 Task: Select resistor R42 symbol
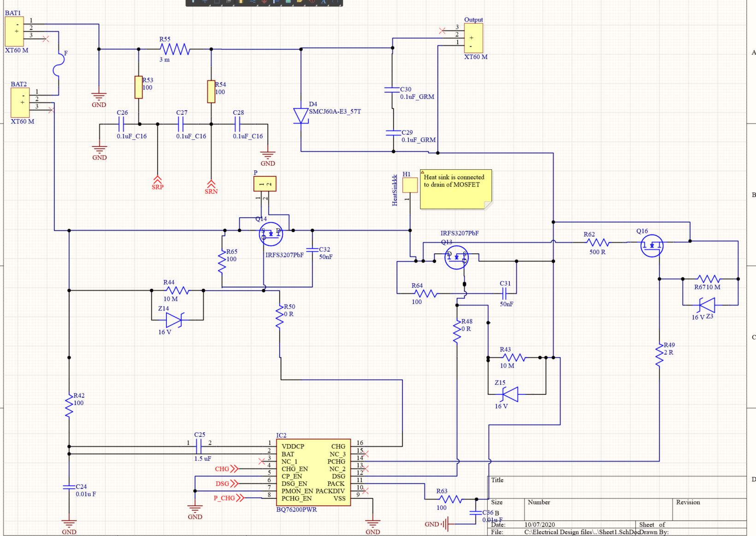69,405
